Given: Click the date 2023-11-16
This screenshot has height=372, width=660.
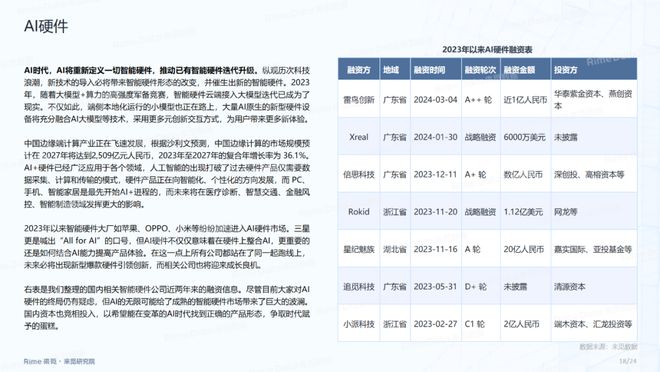Looking at the screenshot, I should (x=435, y=249).
